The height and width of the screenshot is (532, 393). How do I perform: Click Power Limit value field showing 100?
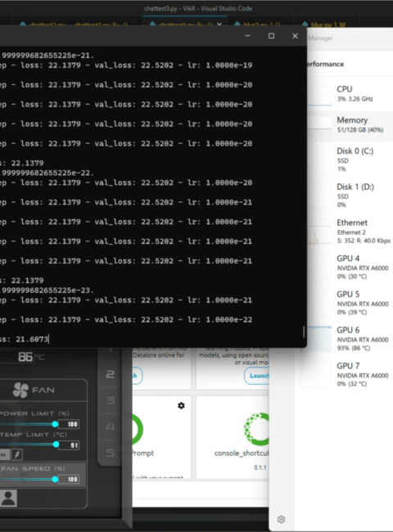click(x=69, y=424)
